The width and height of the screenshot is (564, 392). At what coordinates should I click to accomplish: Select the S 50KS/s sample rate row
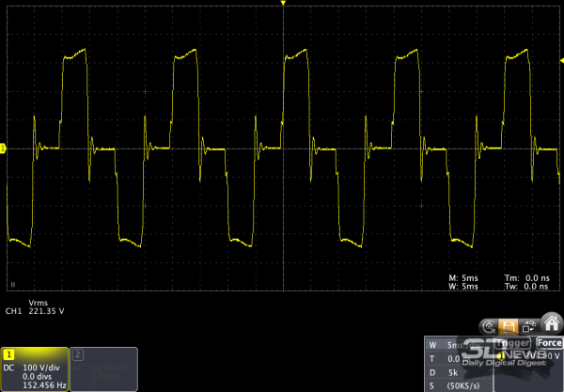pyautogui.click(x=461, y=385)
